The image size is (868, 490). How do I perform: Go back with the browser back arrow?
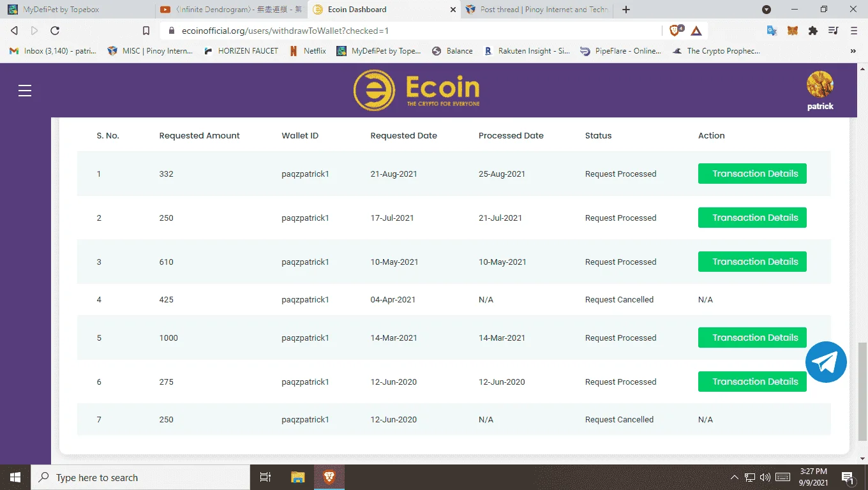[14, 31]
